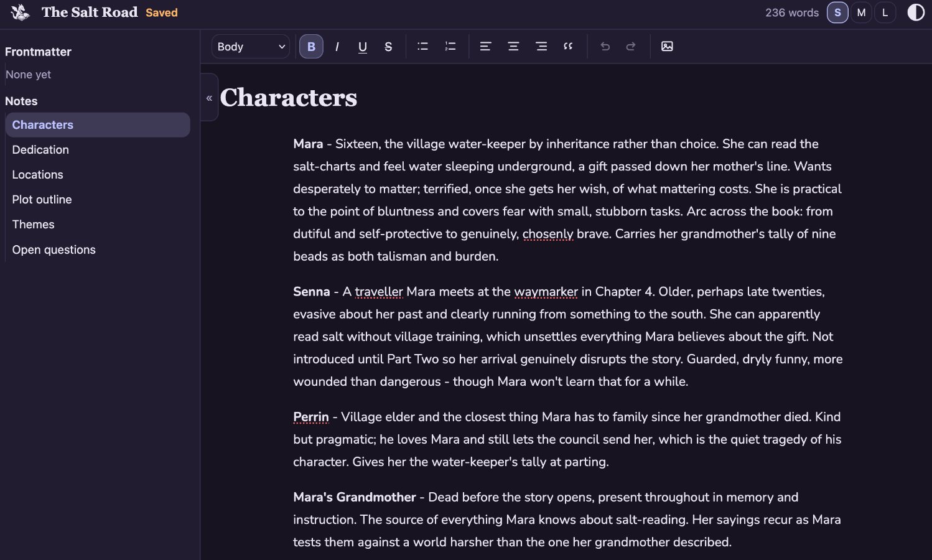Insert a numbered list
Image resolution: width=932 pixels, height=560 pixels.
[450, 47]
